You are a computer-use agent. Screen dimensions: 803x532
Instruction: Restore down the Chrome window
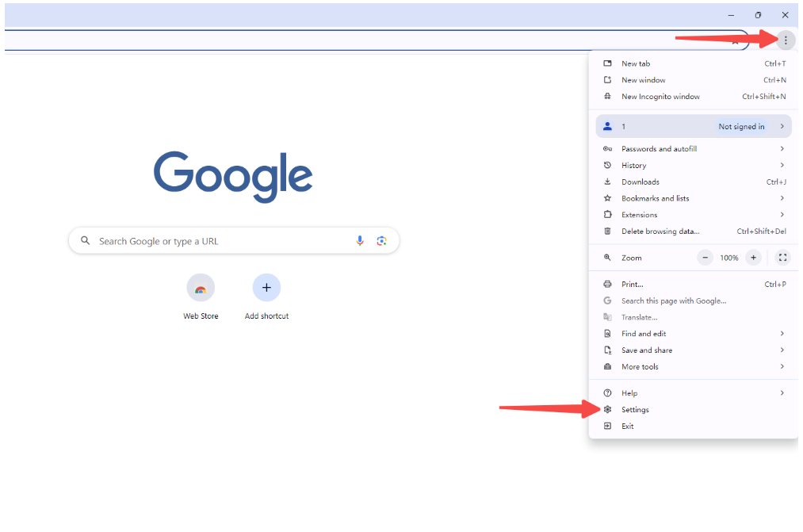pos(758,15)
